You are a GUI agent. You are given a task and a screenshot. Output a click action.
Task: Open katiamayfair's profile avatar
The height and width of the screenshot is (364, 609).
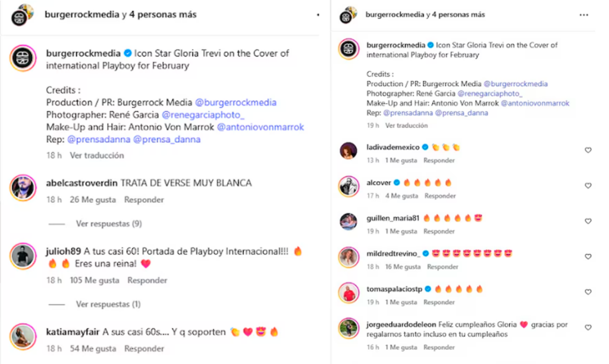click(23, 337)
